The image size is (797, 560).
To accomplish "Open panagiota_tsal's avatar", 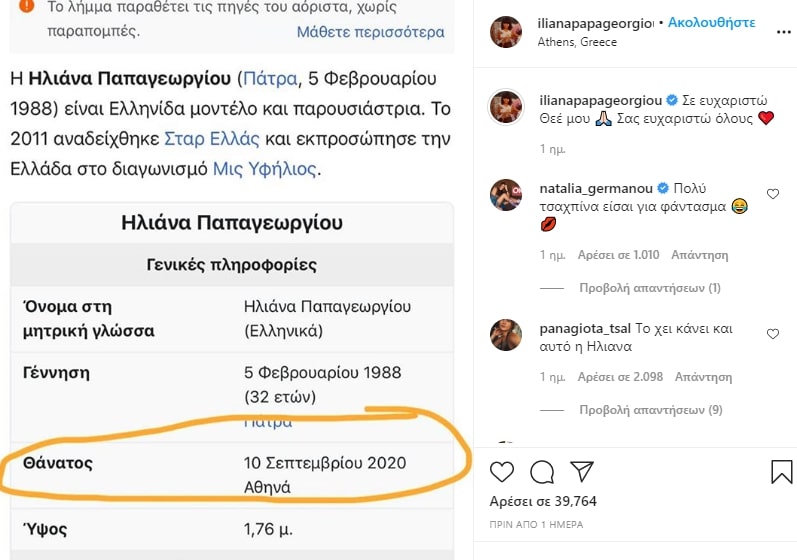I will point(506,335).
